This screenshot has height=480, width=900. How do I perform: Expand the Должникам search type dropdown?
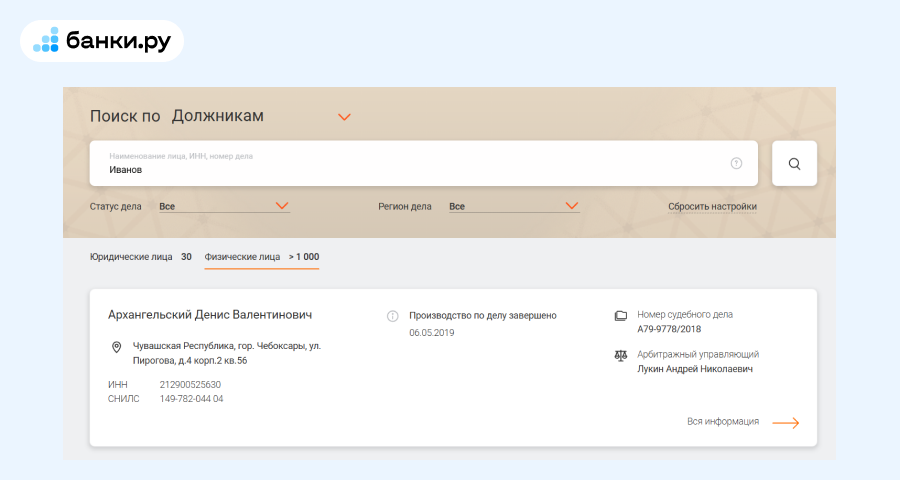coord(344,117)
